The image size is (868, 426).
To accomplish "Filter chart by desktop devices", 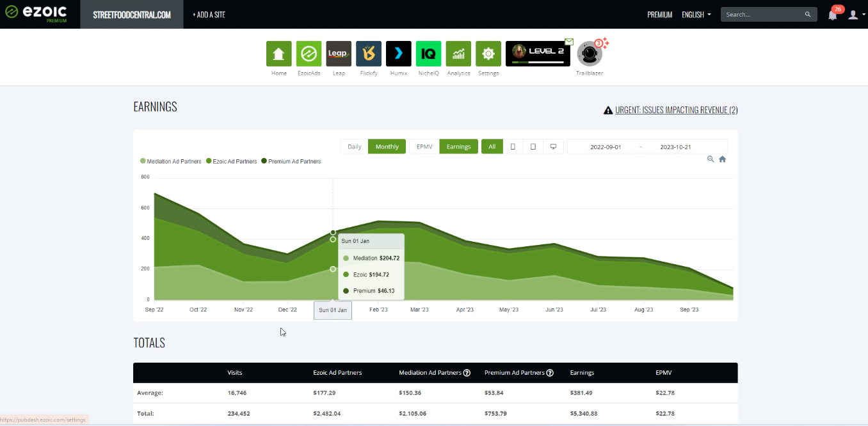I will pos(553,146).
